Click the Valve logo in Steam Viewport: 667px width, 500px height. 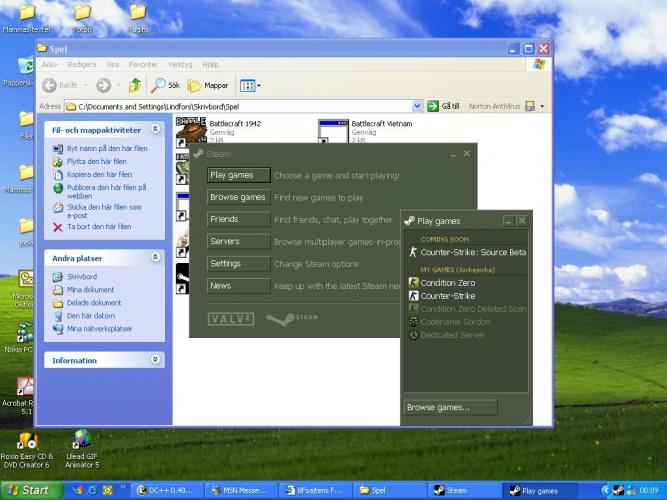coord(230,319)
